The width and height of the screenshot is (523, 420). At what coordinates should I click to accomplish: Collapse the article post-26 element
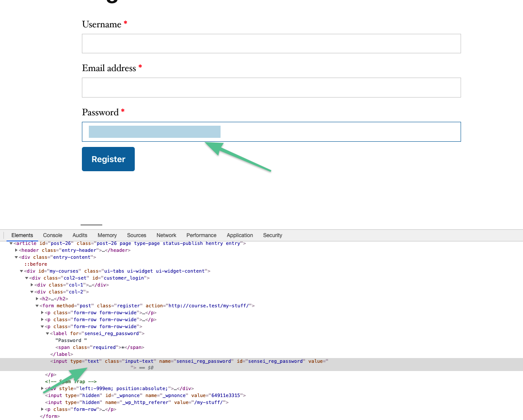[x=11, y=243]
